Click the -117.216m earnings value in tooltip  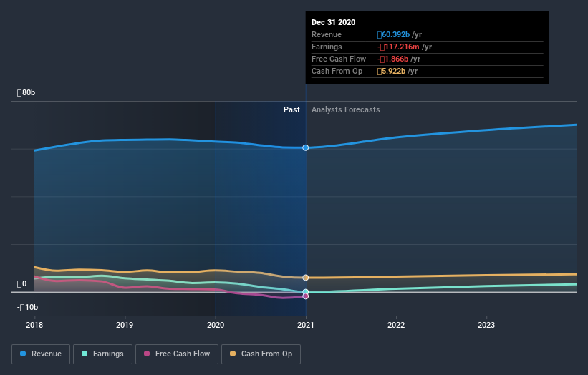[x=398, y=47]
